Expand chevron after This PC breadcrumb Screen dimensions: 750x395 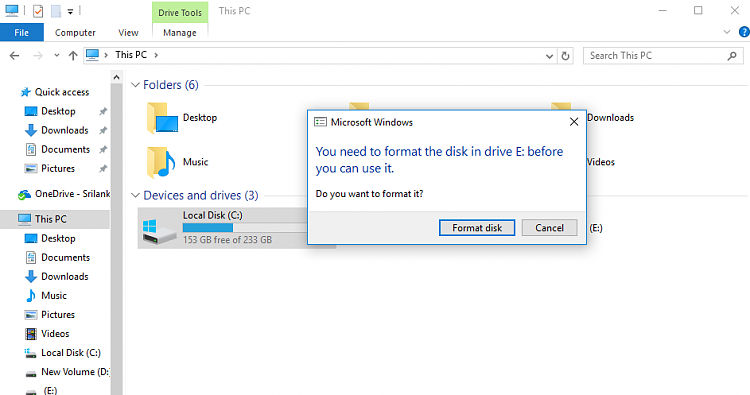coord(156,55)
